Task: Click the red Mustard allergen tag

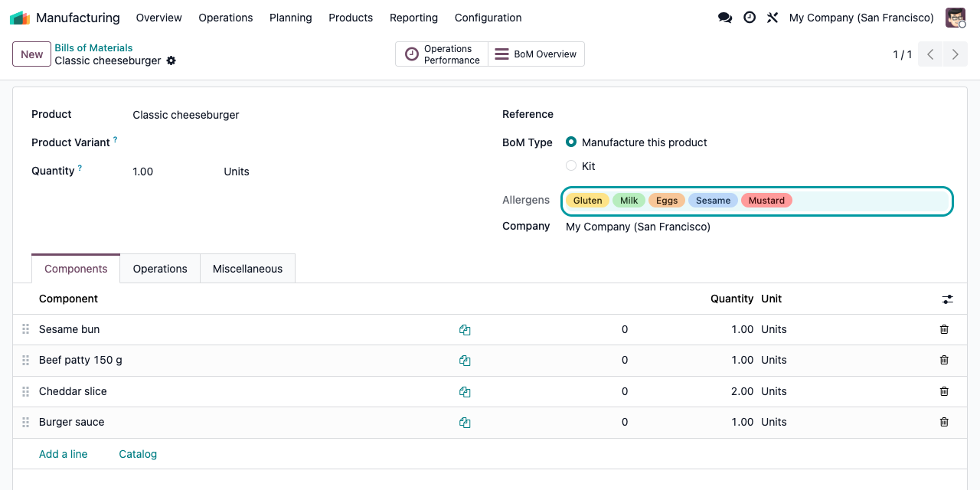Action: pyautogui.click(x=766, y=201)
